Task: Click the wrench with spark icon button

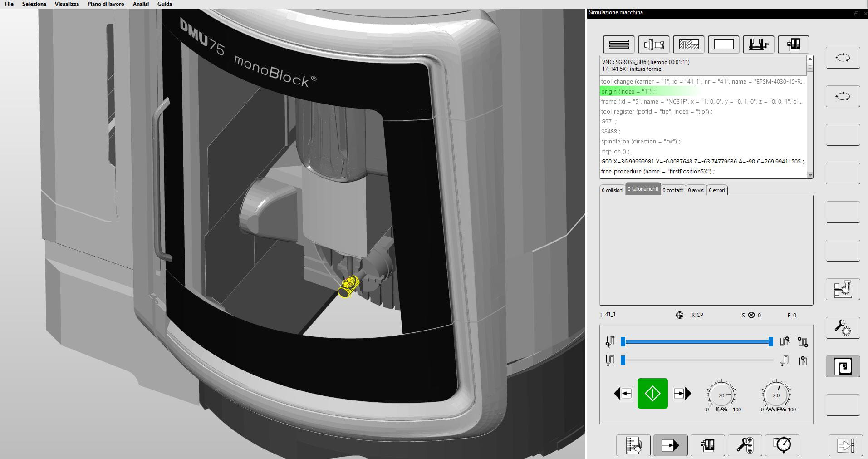Action: point(843,328)
